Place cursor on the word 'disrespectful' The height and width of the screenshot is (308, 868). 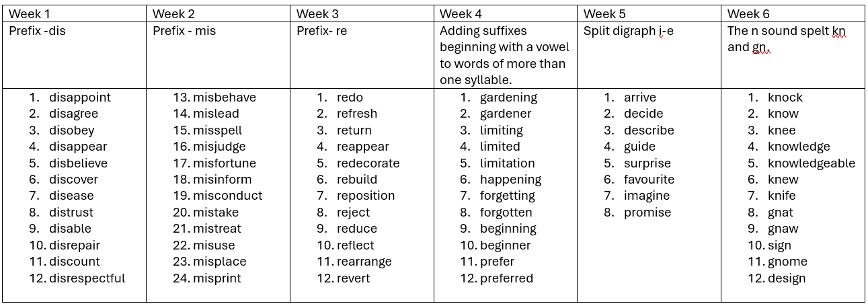(x=87, y=278)
